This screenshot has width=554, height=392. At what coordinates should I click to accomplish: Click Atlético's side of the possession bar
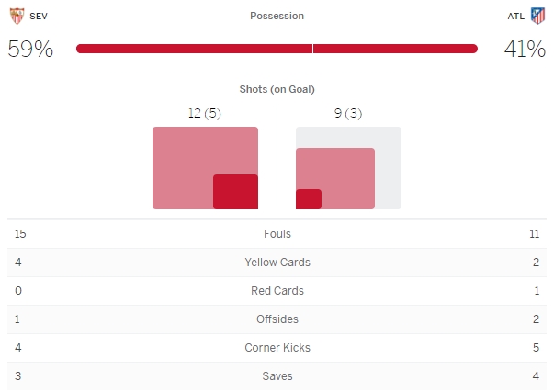(395, 49)
